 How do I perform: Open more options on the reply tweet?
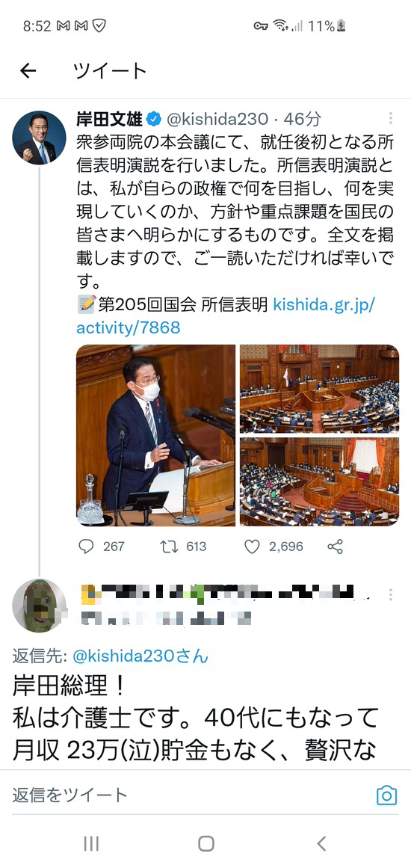tap(391, 595)
